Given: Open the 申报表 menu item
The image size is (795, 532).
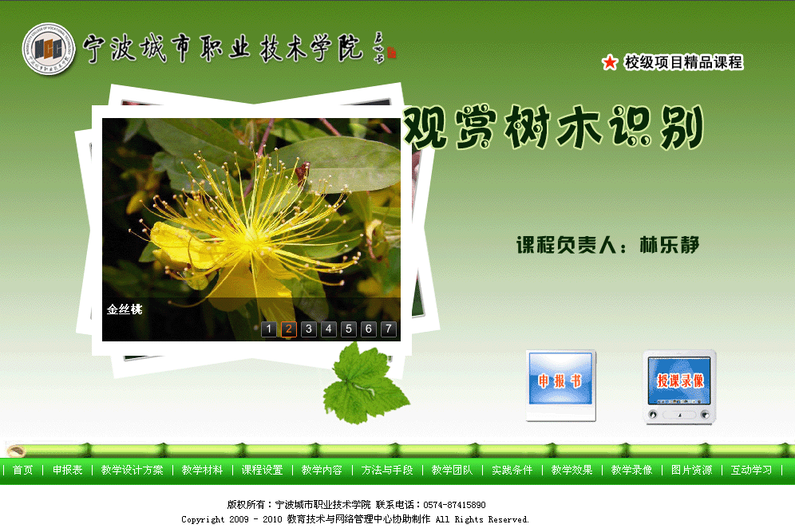Looking at the screenshot, I should click(x=68, y=470).
